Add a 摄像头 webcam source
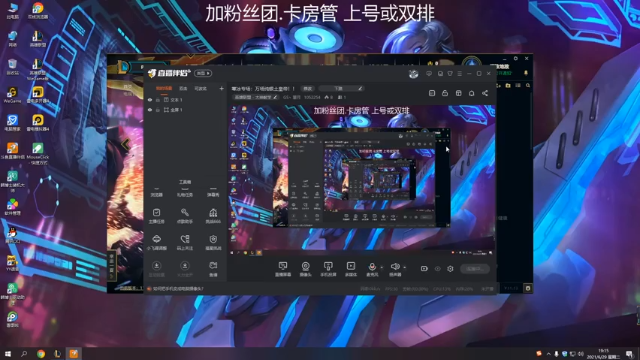This screenshot has height=360, width=640. coord(305,269)
